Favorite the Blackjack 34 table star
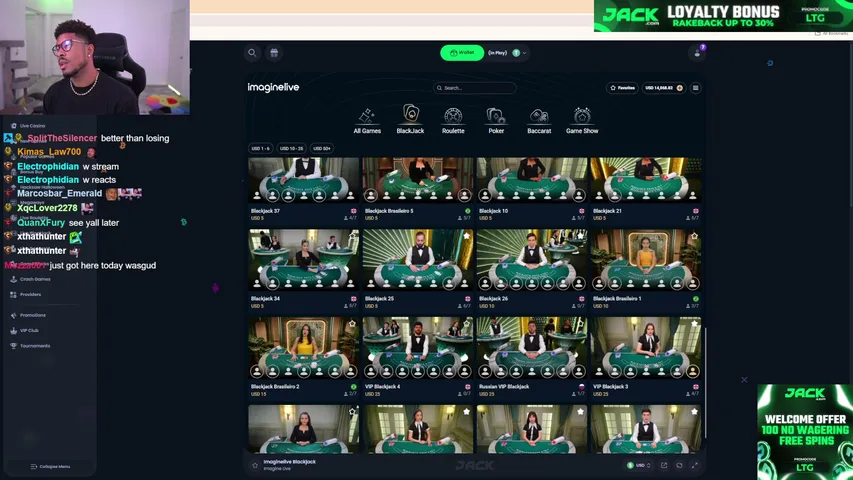853x480 pixels. pos(353,236)
